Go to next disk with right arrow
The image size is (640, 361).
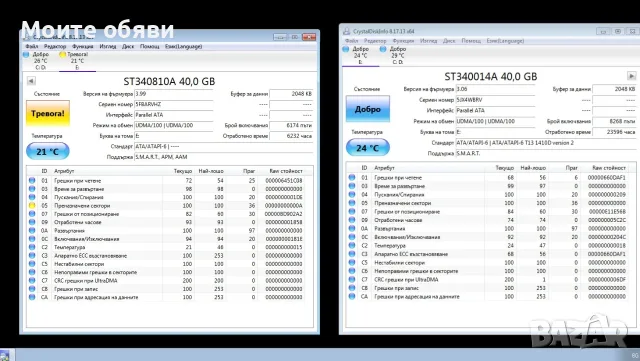pos(631,76)
